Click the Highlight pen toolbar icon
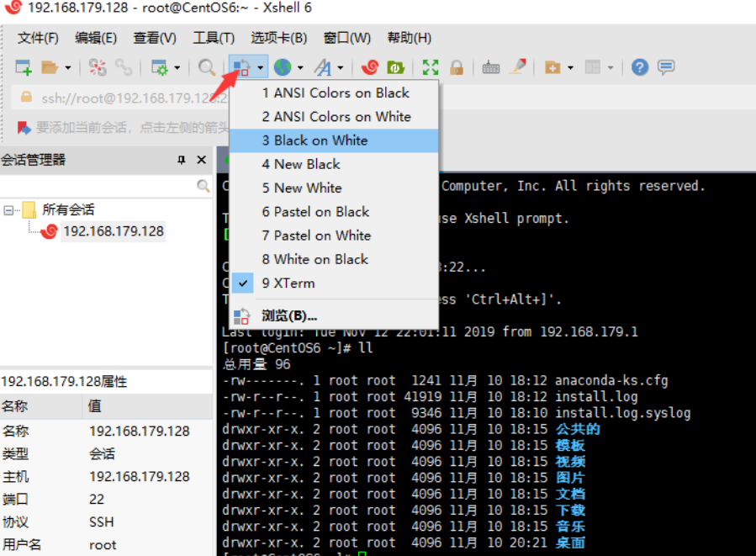 518,66
